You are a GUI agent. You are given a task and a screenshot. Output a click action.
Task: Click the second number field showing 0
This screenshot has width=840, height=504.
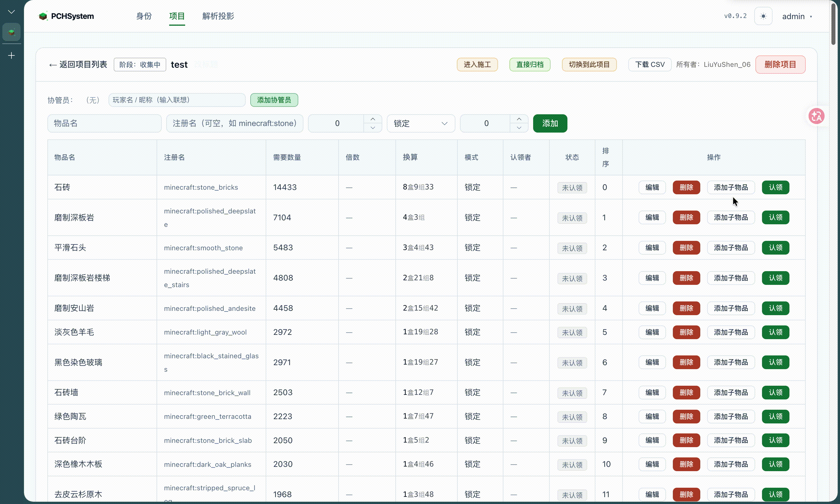coord(486,123)
